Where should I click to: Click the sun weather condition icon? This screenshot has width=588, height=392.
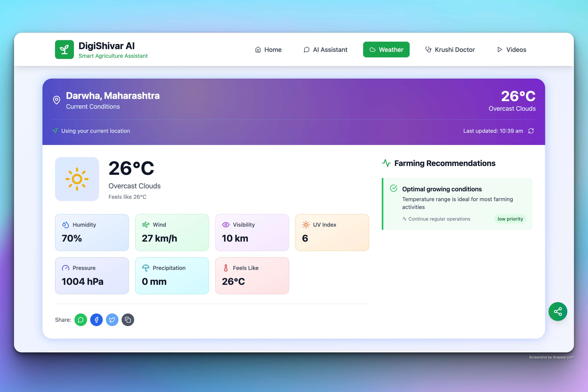77,179
